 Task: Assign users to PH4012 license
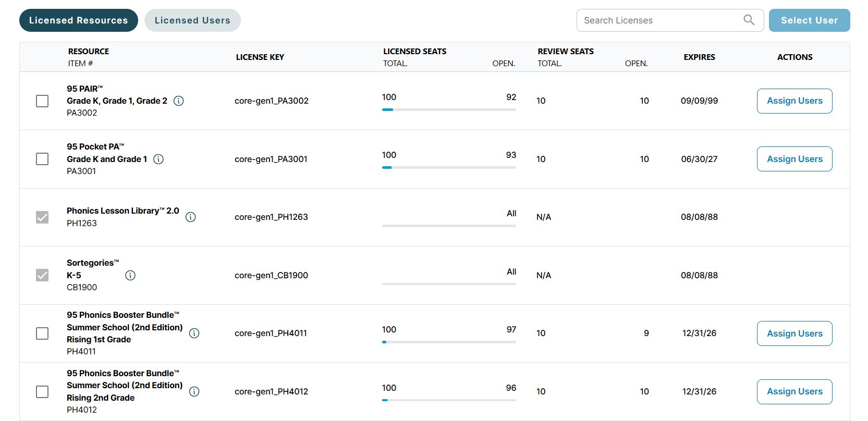coord(794,392)
